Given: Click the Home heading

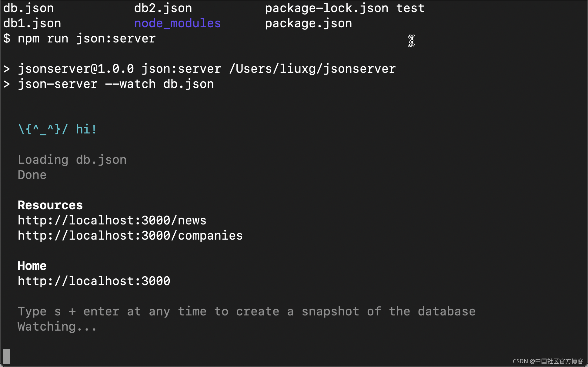Looking at the screenshot, I should click(x=32, y=266).
